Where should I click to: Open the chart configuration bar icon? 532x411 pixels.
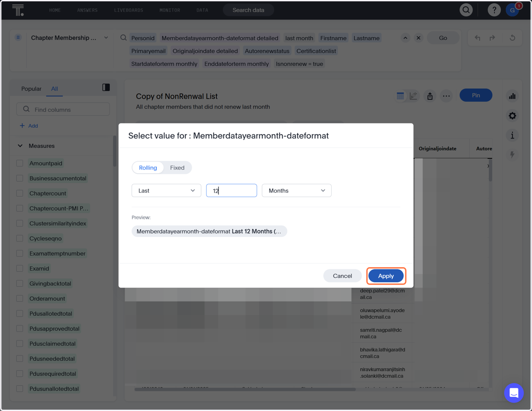tap(512, 96)
